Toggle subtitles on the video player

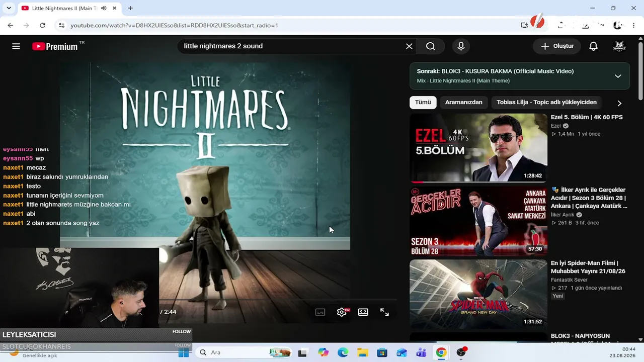[x=320, y=312]
